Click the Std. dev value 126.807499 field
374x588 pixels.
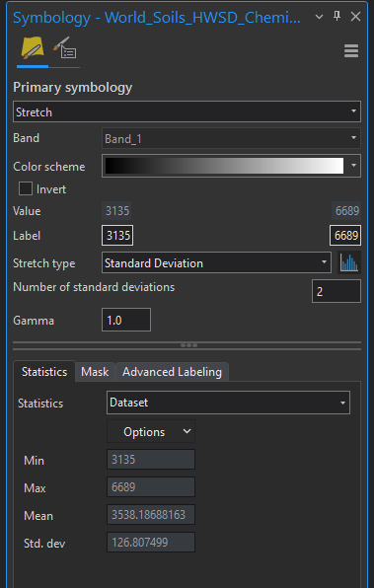(x=151, y=543)
